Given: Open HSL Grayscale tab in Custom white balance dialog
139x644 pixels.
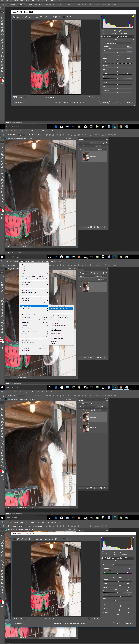Looking at the screenshot, I should click(110, 558).
